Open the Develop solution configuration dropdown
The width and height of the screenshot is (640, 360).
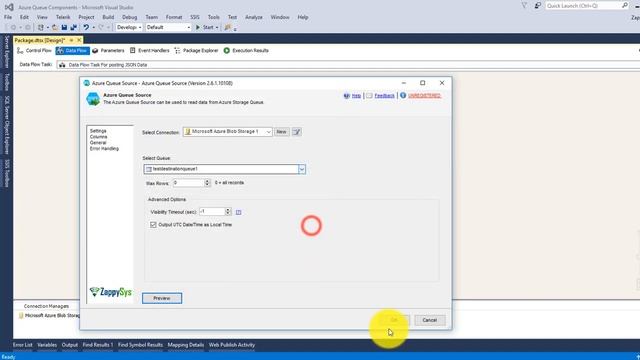(x=129, y=27)
